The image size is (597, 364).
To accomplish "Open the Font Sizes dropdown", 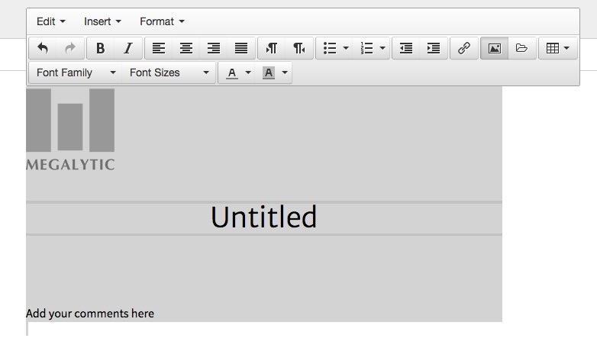I will coord(169,72).
